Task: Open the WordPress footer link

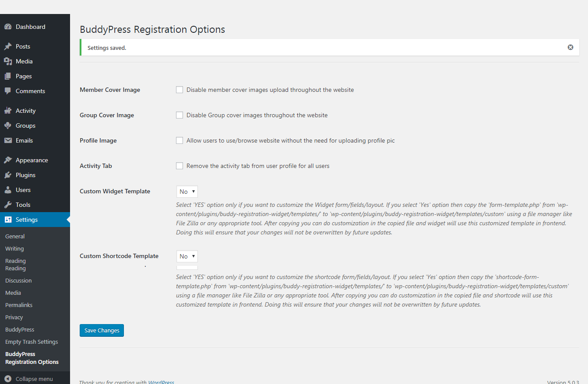Action: (161, 382)
